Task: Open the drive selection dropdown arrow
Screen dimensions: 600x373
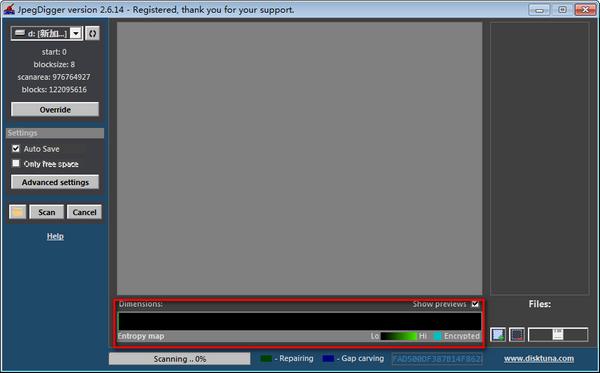Action: [x=76, y=34]
